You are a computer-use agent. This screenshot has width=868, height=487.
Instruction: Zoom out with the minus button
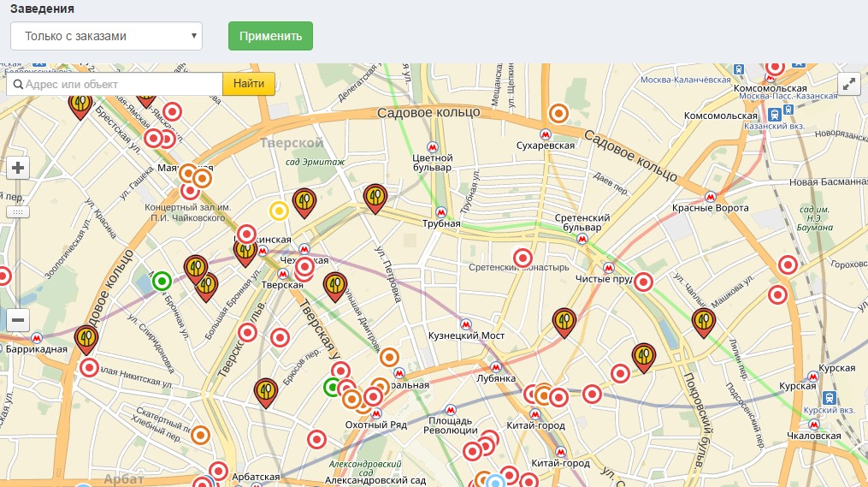tap(18, 320)
